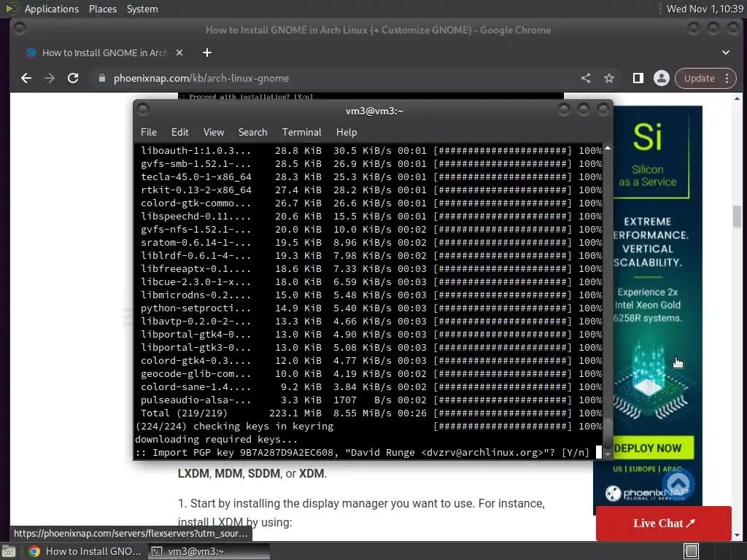Open Live Chat
This screenshot has width=747, height=560.
coord(663,524)
